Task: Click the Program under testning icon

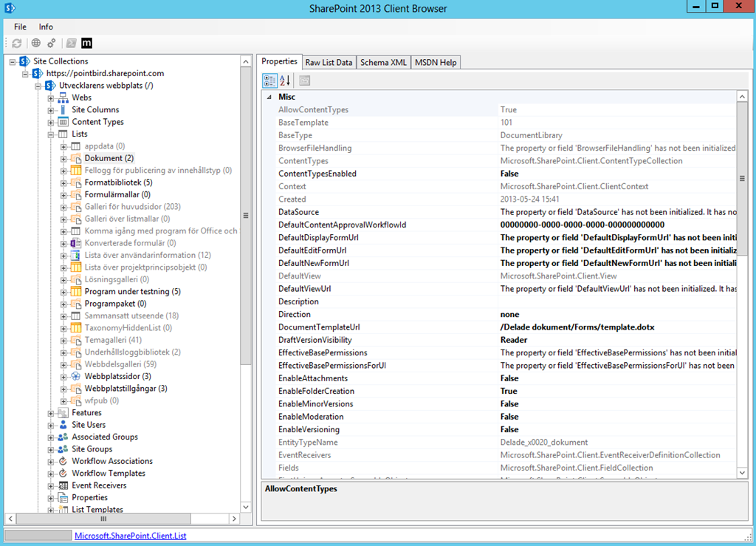Action: [x=76, y=291]
